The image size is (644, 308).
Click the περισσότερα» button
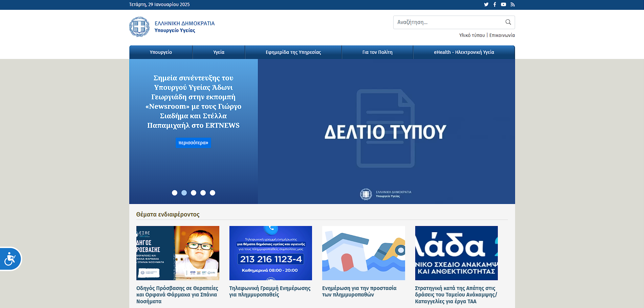[x=193, y=143]
